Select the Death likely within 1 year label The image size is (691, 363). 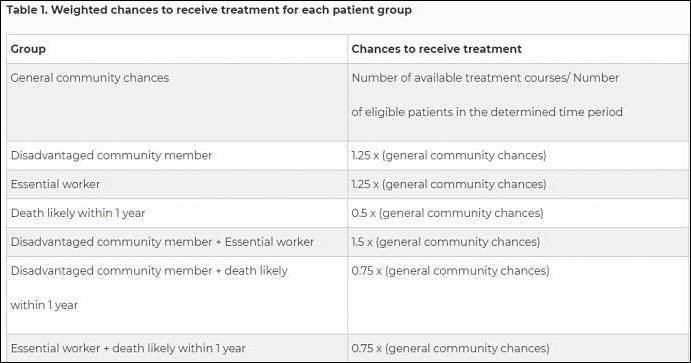[78, 213]
